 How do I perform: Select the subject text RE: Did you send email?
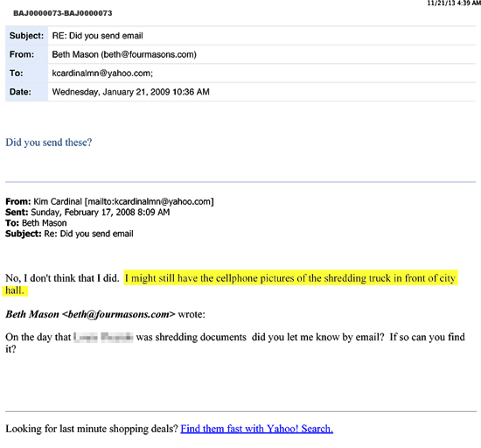coord(98,36)
